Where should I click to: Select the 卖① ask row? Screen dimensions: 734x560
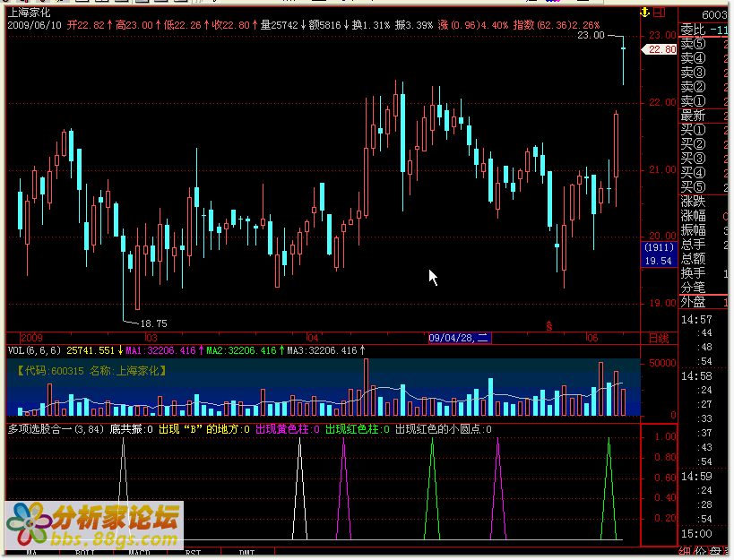(x=704, y=101)
